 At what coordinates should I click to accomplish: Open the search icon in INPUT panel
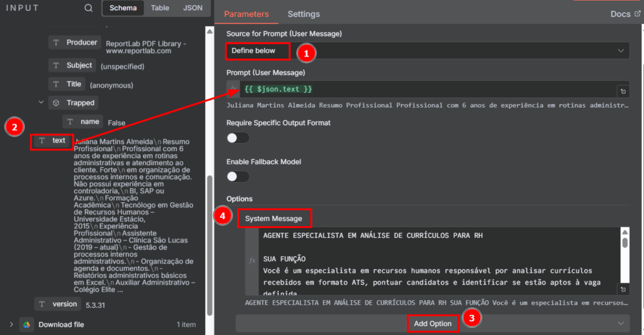tap(88, 8)
